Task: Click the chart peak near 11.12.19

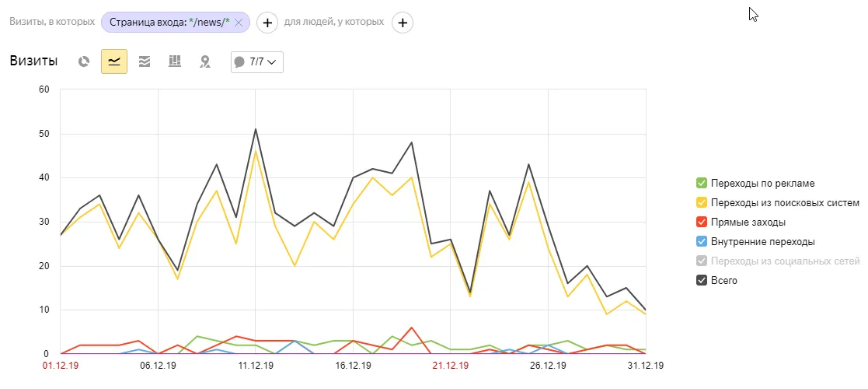Action: [256, 129]
